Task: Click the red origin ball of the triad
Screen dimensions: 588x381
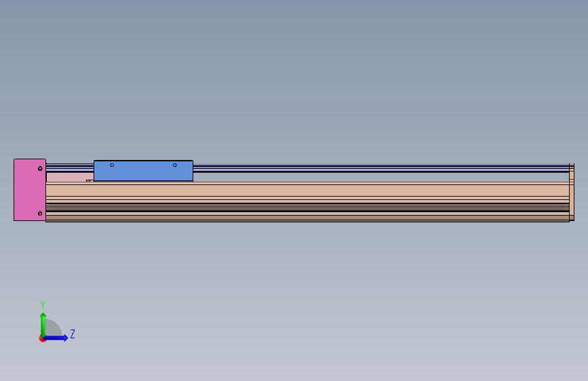Action: coord(42,338)
